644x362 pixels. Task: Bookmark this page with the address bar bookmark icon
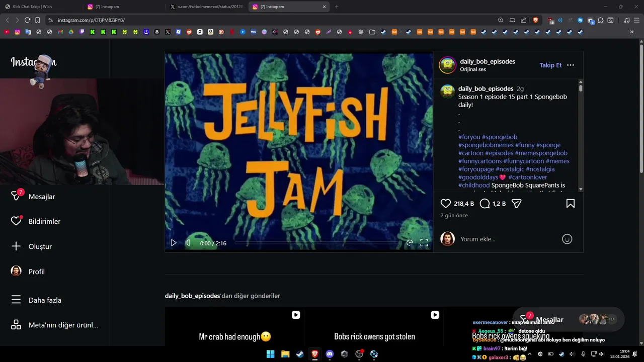[37, 20]
